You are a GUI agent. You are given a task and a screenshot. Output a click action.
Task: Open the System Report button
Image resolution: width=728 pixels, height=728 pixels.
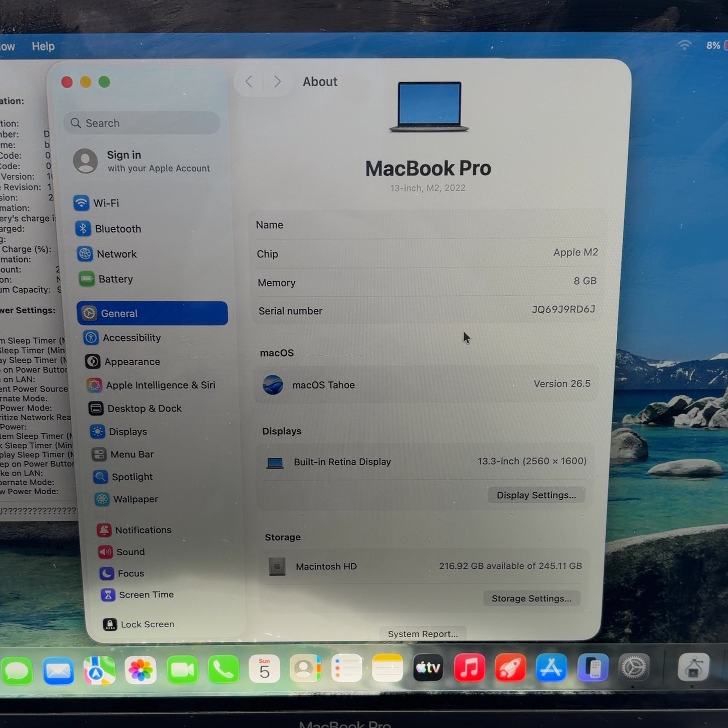pos(423,634)
